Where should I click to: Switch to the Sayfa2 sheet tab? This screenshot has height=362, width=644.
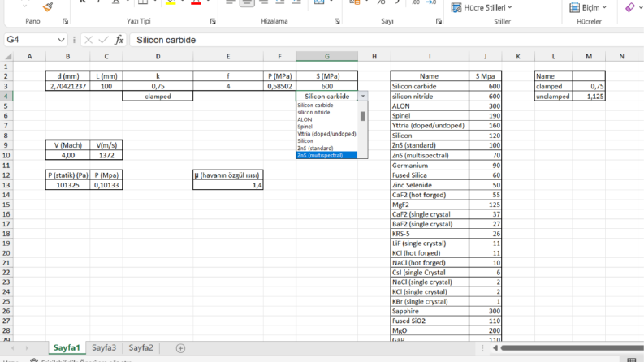140,348
